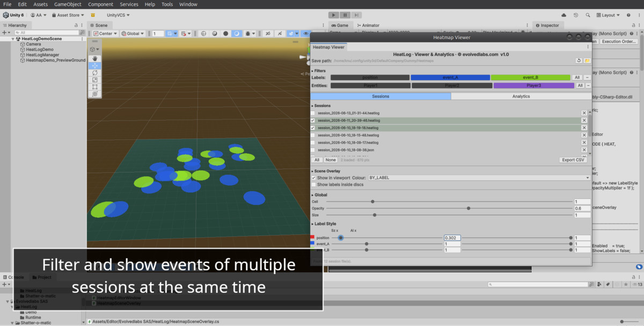Click the Pause button

pos(345,15)
